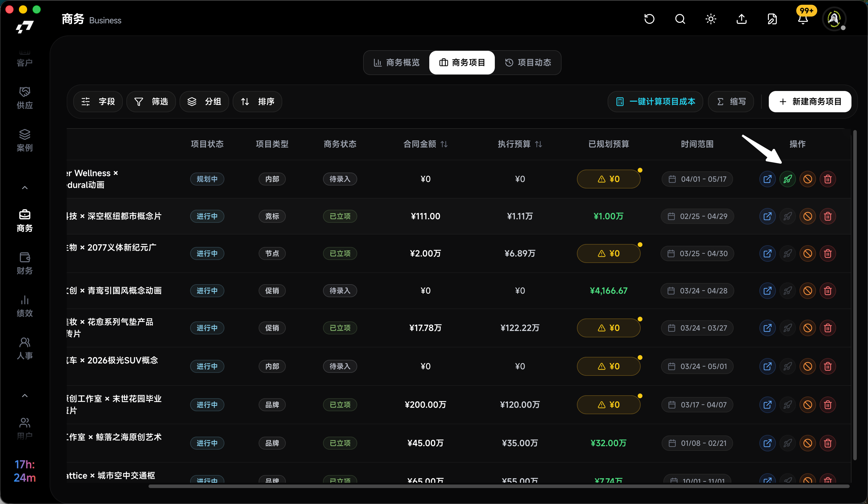This screenshot has height=504, width=868.
Task: Click the horizontal scrollbar under the table
Action: [499, 486]
